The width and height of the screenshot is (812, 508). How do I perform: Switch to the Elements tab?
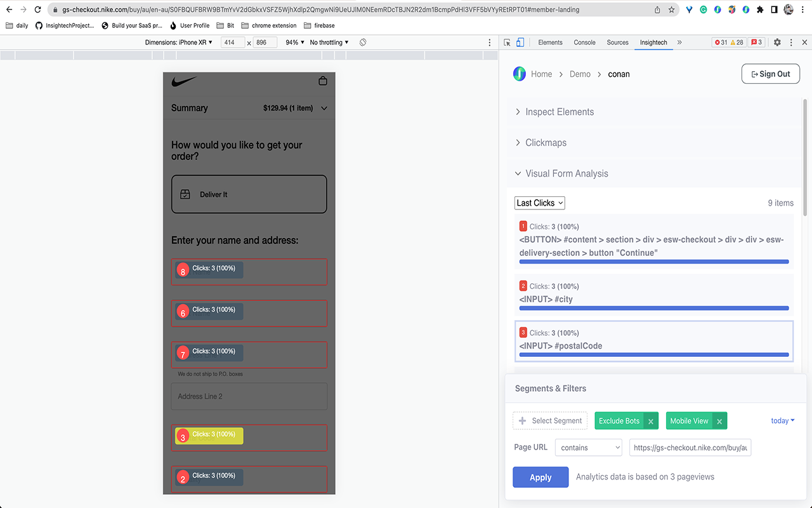point(550,42)
